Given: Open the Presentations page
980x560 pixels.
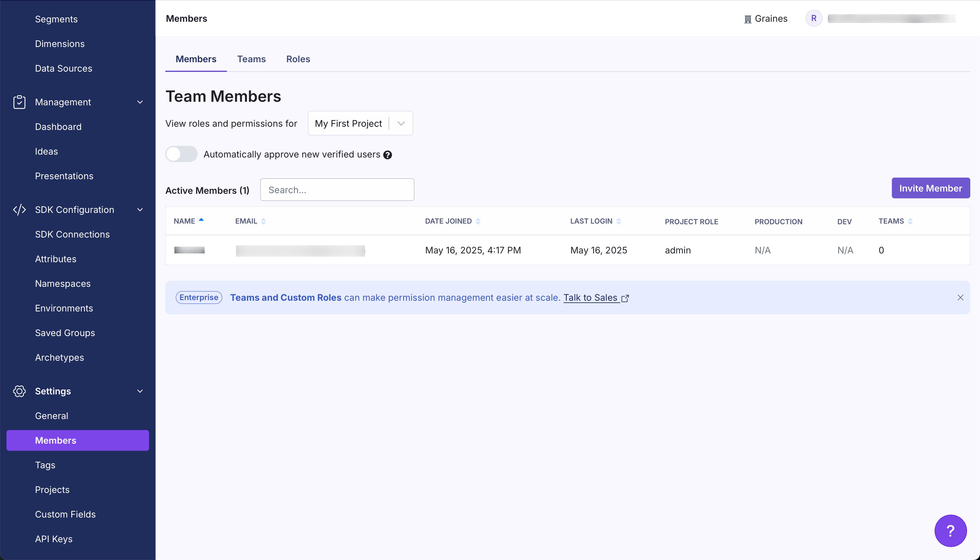Looking at the screenshot, I should 64,176.
